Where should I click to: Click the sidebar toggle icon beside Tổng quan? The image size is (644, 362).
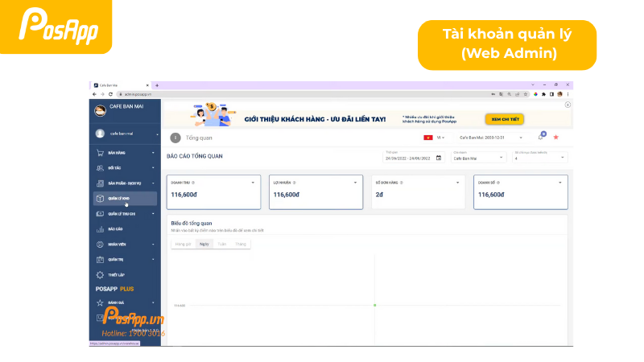tap(175, 138)
